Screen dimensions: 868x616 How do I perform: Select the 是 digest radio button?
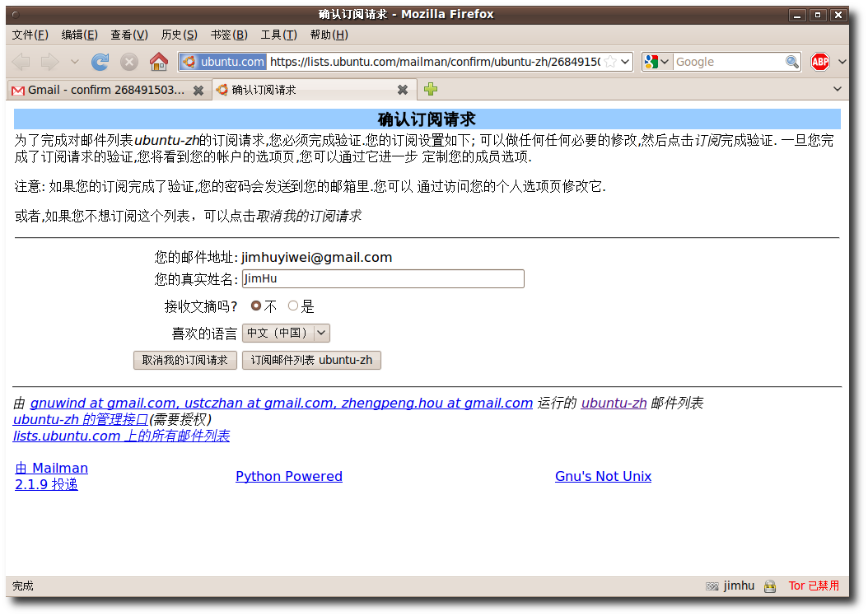click(x=293, y=306)
